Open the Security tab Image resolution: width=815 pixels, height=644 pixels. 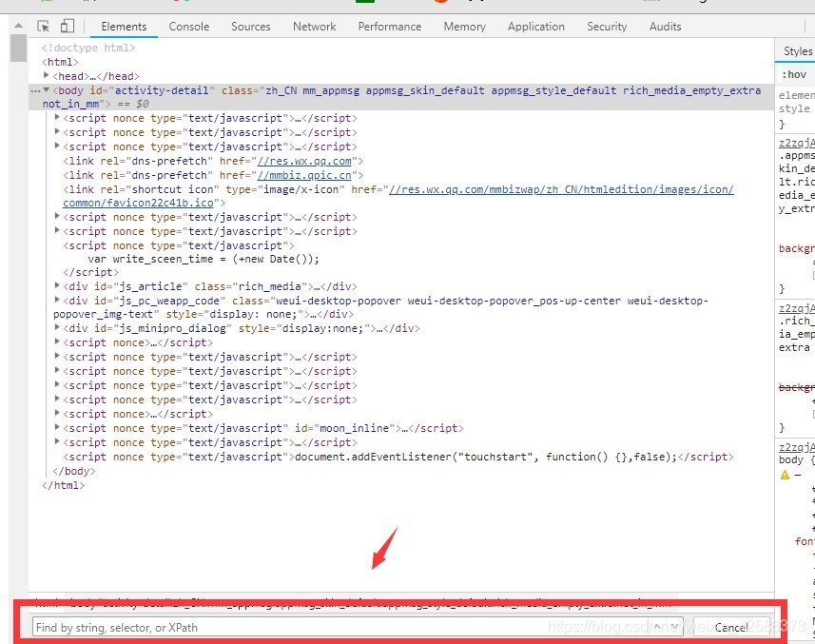(607, 27)
